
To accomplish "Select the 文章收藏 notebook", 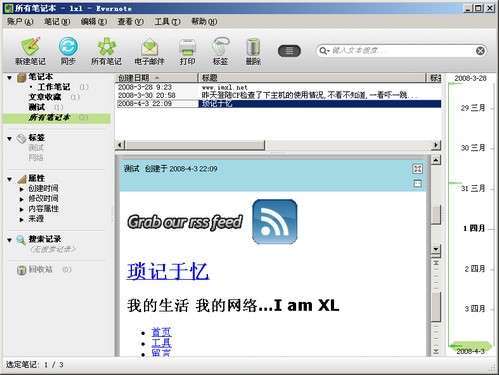I will [45, 97].
